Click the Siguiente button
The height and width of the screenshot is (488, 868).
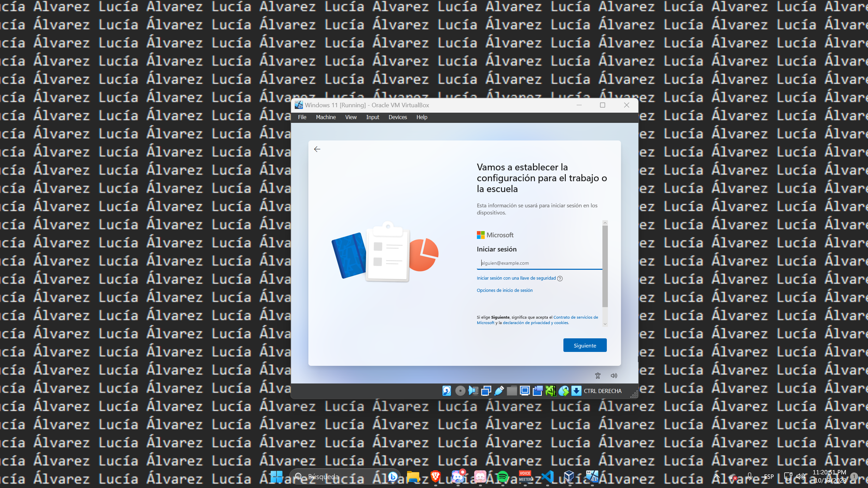585,345
